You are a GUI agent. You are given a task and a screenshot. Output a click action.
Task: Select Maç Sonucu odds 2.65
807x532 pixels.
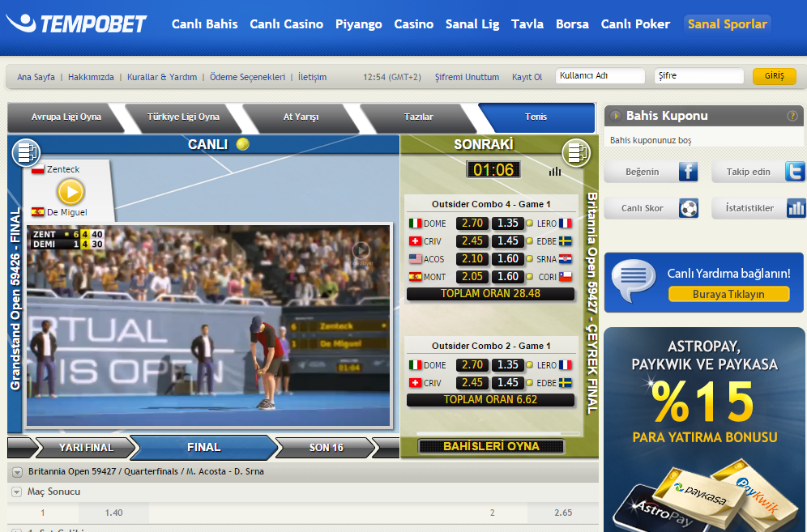[x=563, y=513]
